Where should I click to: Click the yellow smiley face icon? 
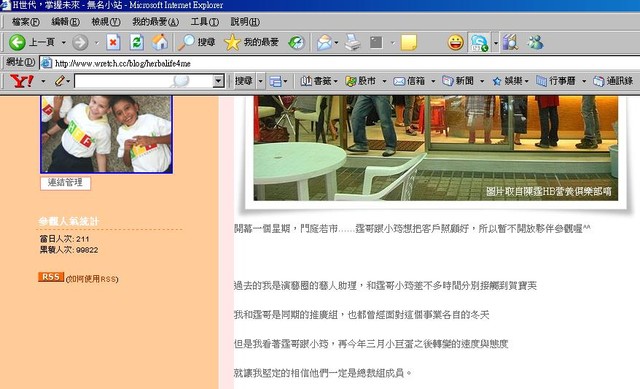456,42
